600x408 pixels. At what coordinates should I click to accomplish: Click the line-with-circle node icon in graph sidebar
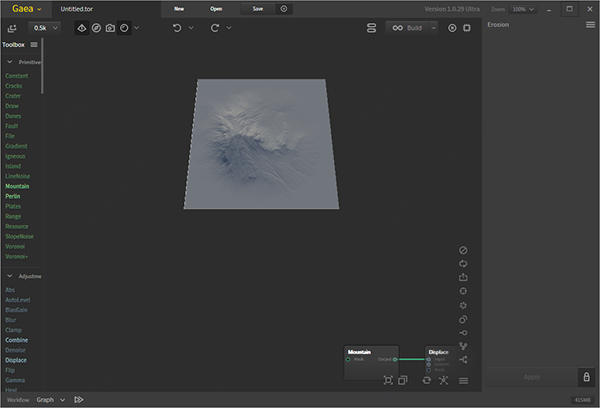463,333
